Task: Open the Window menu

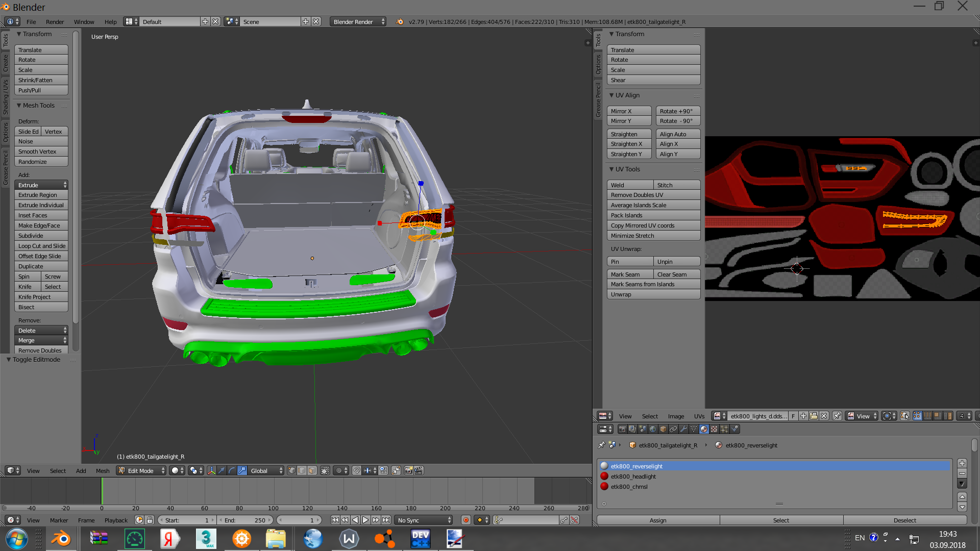Action: [84, 21]
